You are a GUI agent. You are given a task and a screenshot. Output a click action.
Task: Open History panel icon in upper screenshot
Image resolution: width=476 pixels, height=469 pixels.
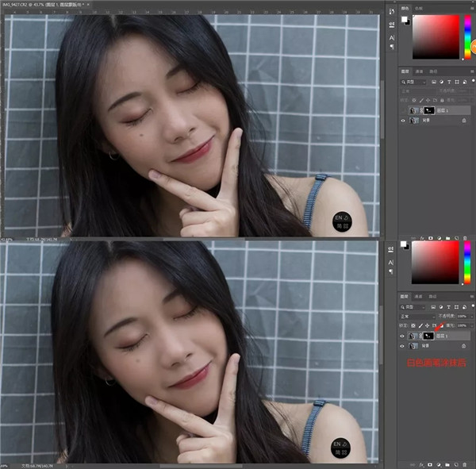392,12
